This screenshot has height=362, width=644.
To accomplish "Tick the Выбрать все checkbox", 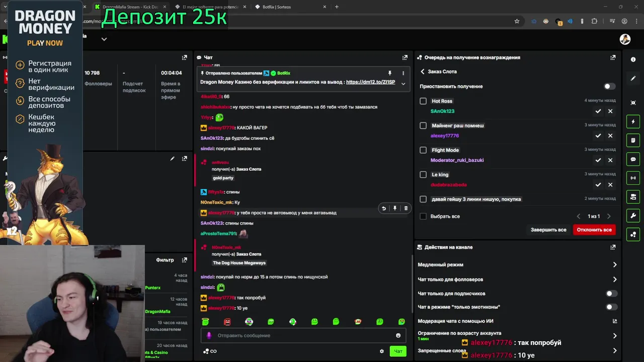I will [423, 216].
